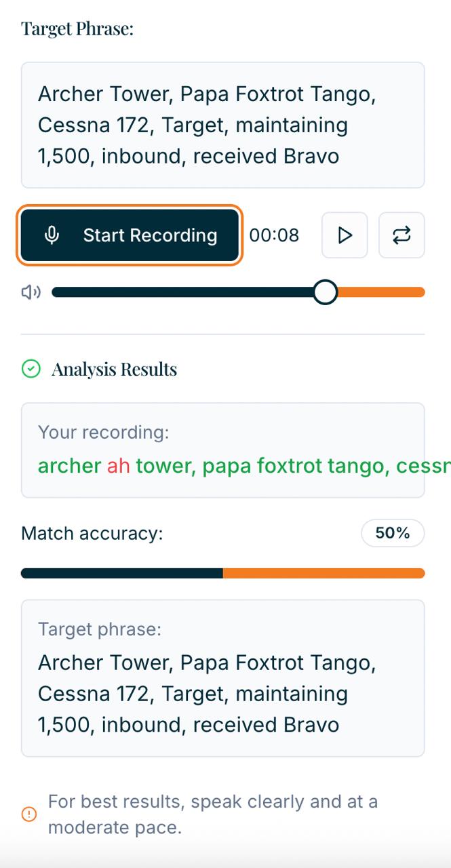This screenshot has height=868, width=451.
Task: Select the Play button to hear the phrase
Action: pyautogui.click(x=345, y=235)
